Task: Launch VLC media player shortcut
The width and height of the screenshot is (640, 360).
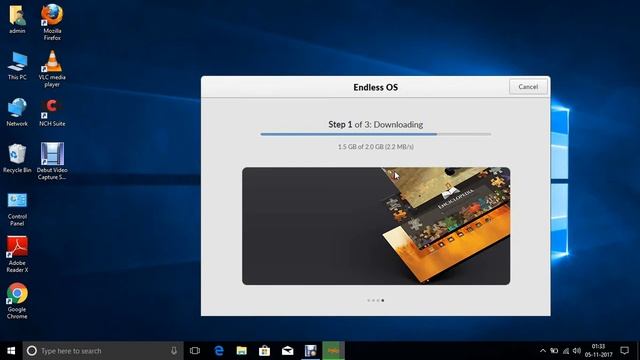Action: tap(52, 69)
